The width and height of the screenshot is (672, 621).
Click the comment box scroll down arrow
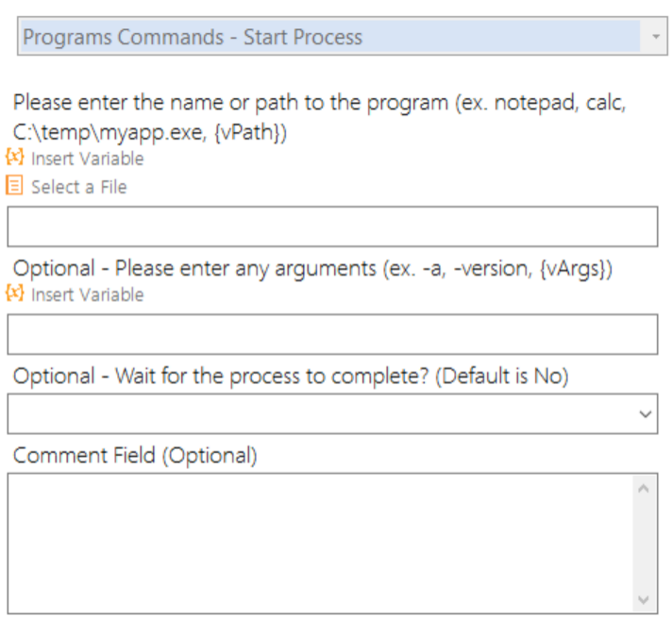tap(644, 599)
